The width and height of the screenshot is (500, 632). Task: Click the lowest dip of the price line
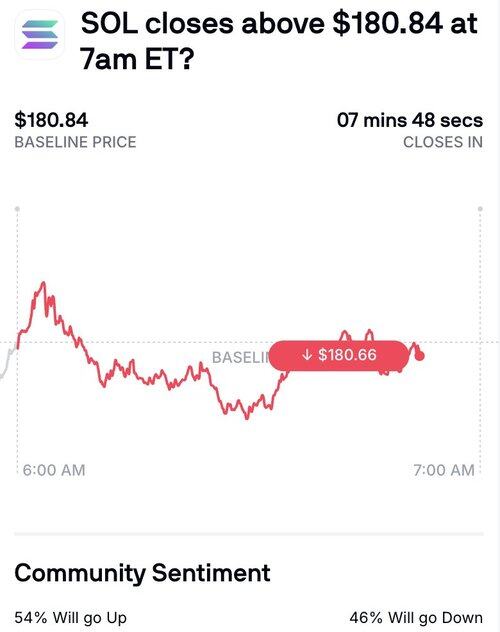pyautogui.click(x=247, y=418)
